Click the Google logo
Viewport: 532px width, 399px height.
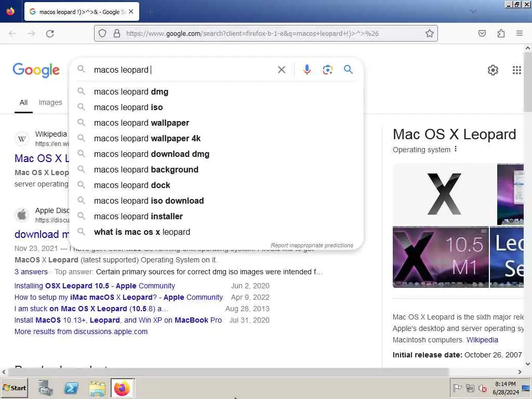click(x=36, y=70)
